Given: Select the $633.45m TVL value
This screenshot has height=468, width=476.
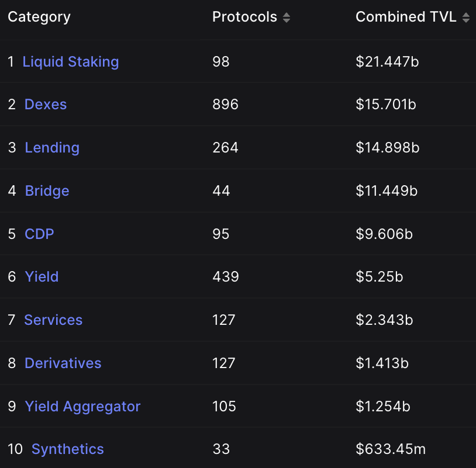Looking at the screenshot, I should [x=391, y=449].
